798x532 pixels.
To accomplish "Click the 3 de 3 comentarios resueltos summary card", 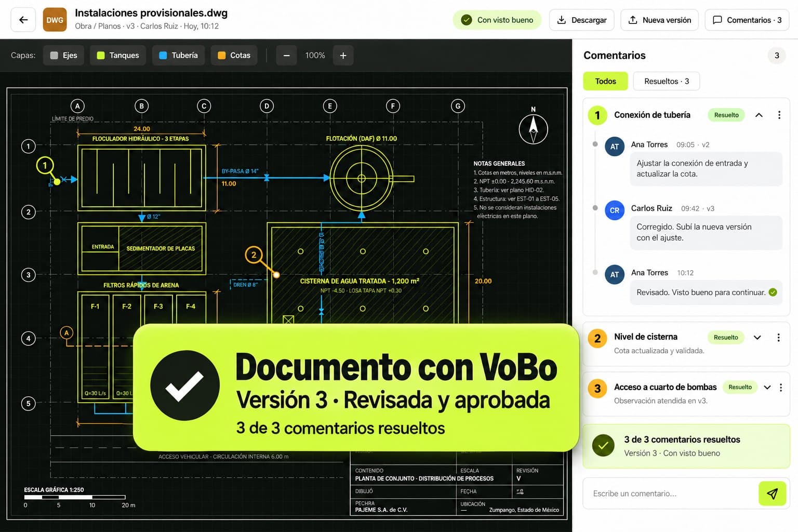I will coord(686,446).
